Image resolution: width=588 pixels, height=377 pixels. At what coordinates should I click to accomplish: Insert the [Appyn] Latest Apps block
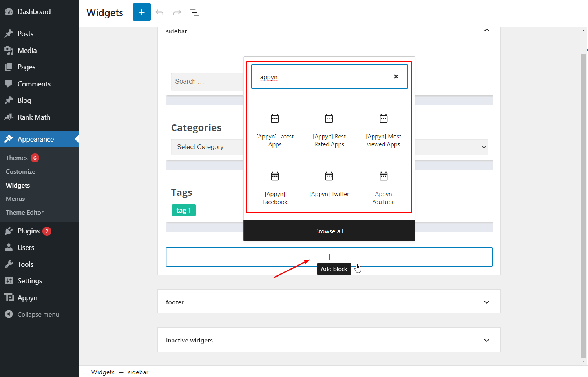click(275, 131)
